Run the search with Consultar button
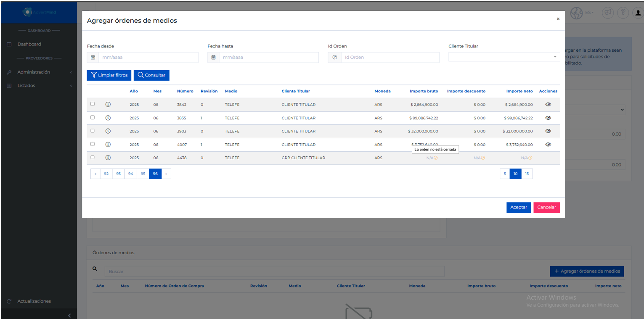This screenshot has width=644, height=319. click(151, 75)
